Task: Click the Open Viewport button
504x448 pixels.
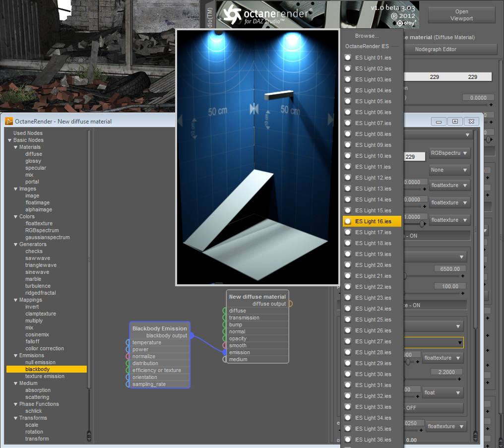Action: [x=461, y=15]
